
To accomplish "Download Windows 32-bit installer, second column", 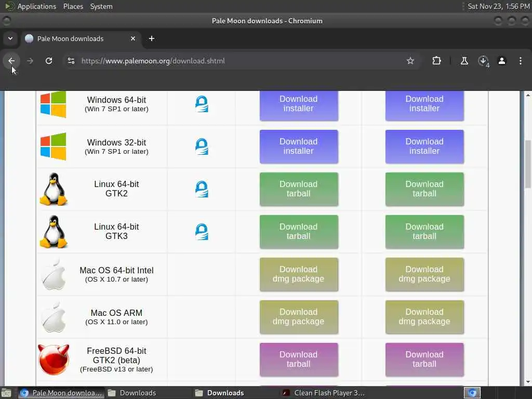I will (x=424, y=147).
